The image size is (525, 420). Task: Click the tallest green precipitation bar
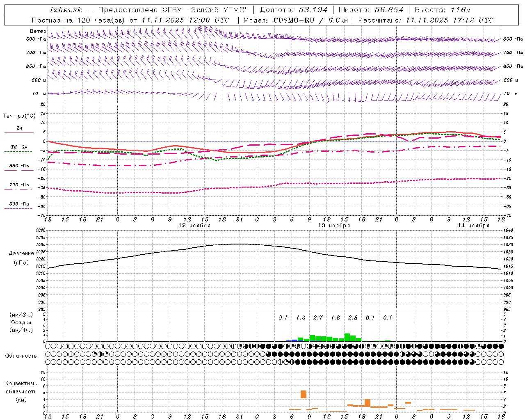point(347,338)
